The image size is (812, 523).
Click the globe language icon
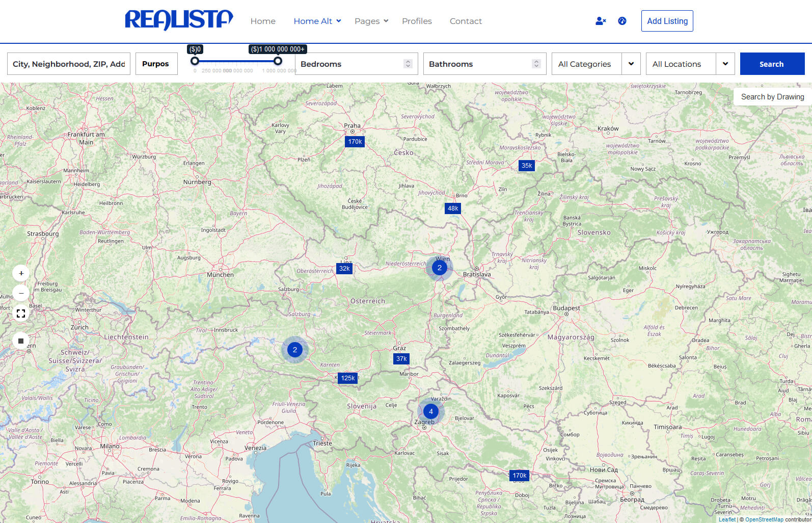tap(622, 21)
